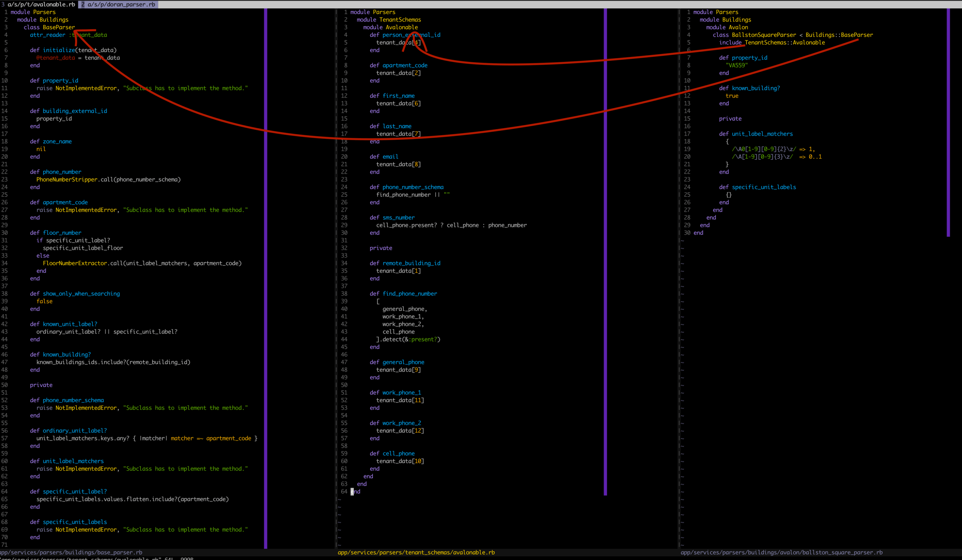Click 'def find_phone_number' in middle pane

coord(409,294)
